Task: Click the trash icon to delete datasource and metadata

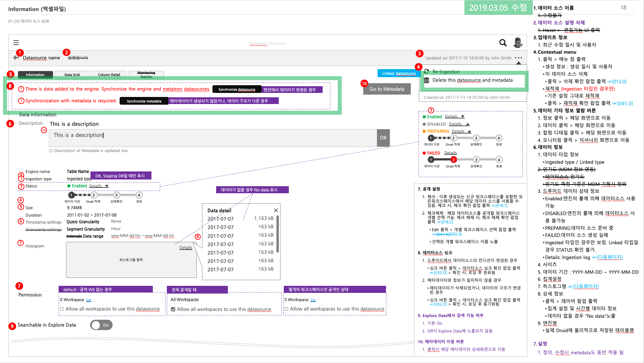Action: [x=426, y=80]
